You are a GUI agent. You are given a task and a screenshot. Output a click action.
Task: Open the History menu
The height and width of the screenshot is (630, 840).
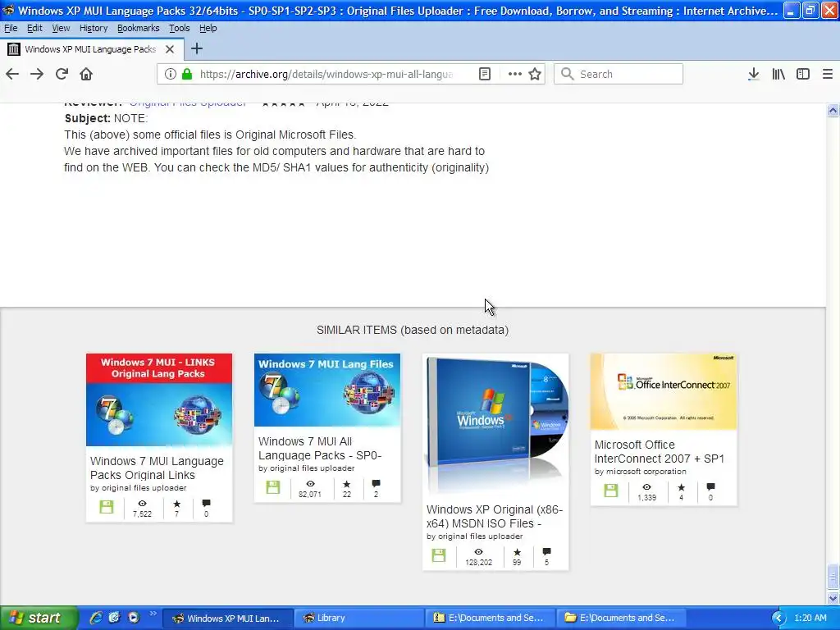[94, 28]
